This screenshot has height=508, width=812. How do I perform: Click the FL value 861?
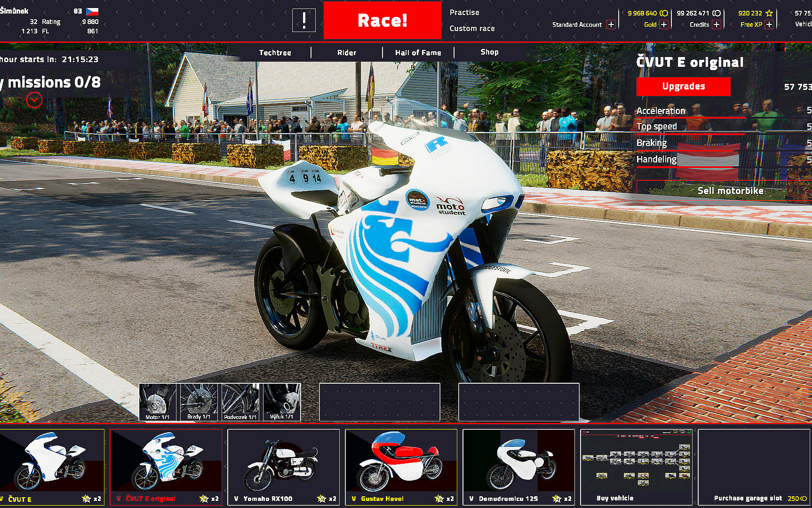(93, 31)
